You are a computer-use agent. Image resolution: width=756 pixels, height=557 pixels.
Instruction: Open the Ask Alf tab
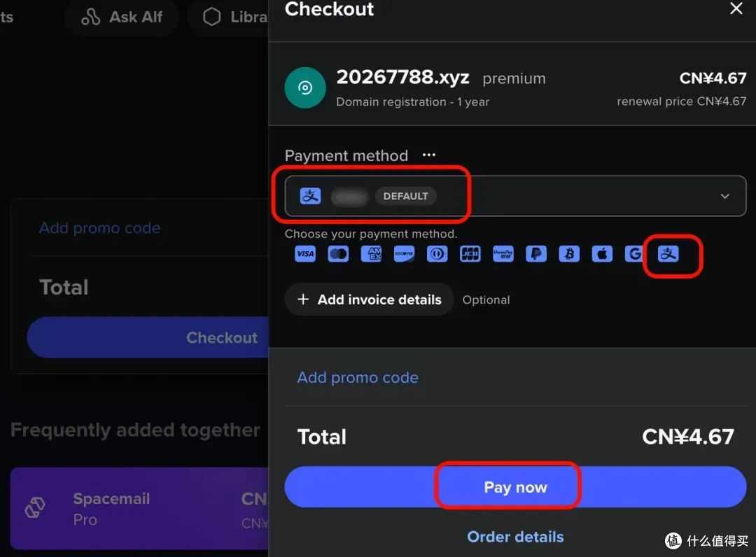pyautogui.click(x=122, y=17)
